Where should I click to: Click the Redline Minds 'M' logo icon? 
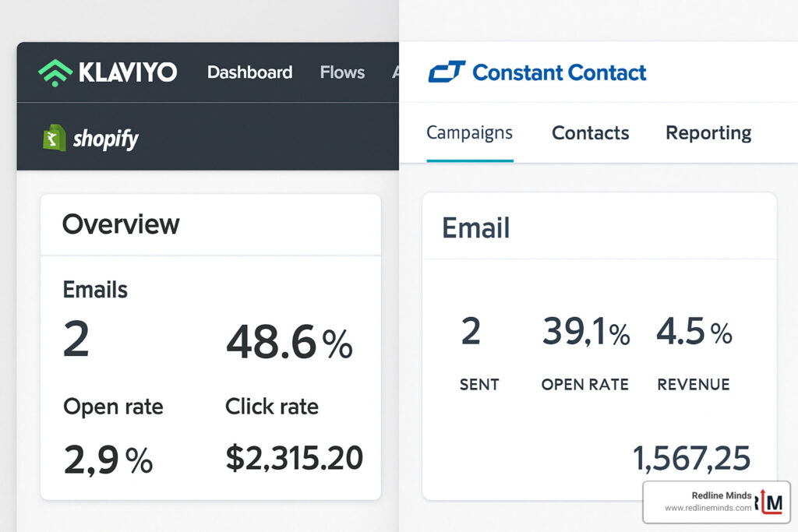click(775, 502)
